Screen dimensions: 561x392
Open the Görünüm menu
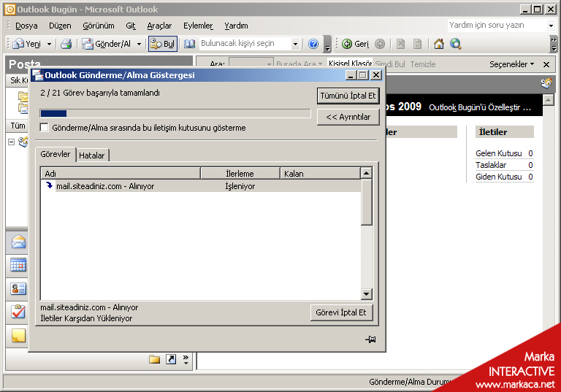click(99, 26)
